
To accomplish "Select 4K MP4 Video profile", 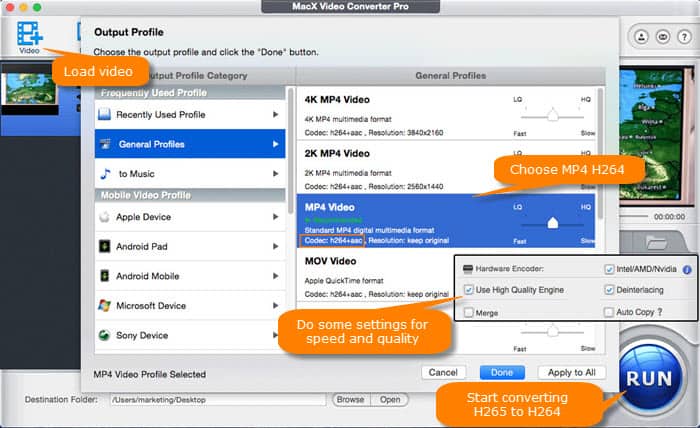I will 446,114.
